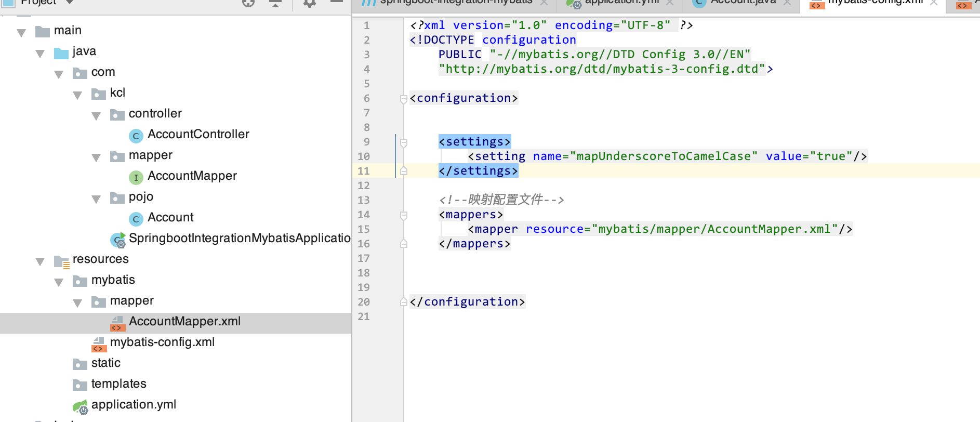Screen dimensions: 980x422
Task: Select AccountController in the project tree
Action: point(198,134)
